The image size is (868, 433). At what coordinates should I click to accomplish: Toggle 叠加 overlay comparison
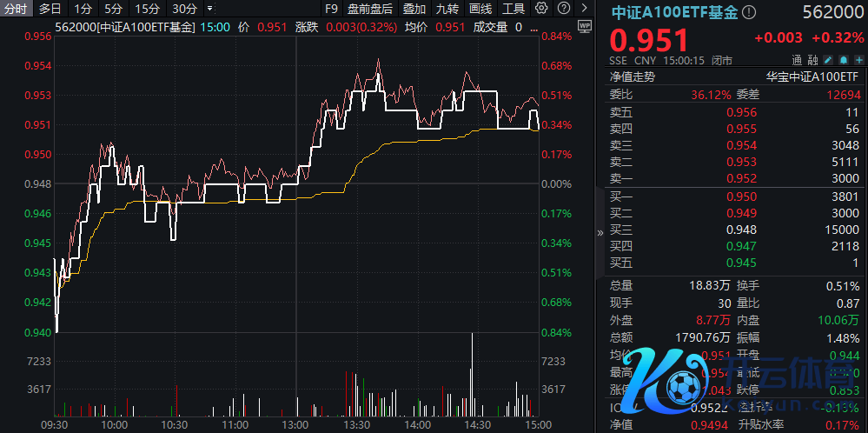[x=414, y=9]
